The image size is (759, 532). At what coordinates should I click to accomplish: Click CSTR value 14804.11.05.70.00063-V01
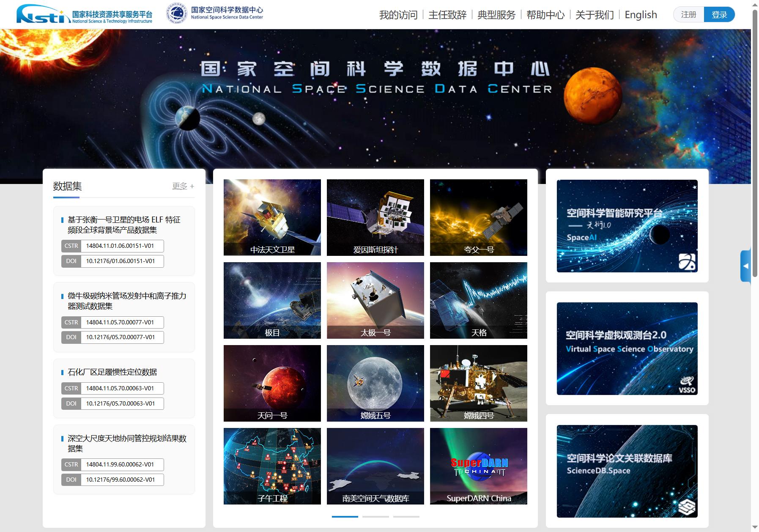[122, 388]
